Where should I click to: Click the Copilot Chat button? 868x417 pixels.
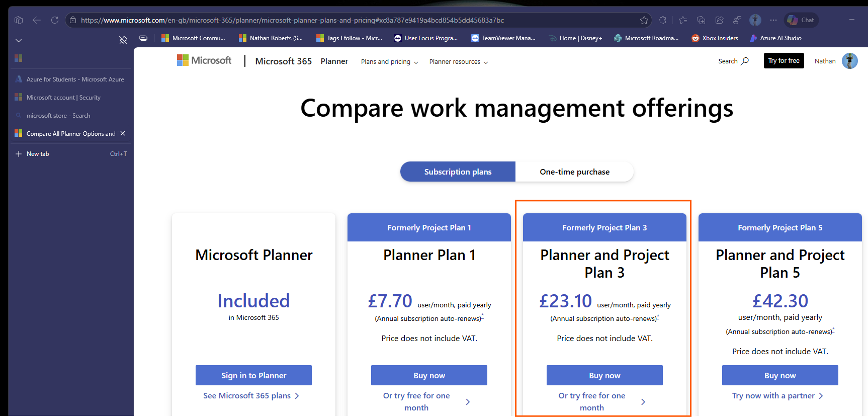tap(801, 20)
